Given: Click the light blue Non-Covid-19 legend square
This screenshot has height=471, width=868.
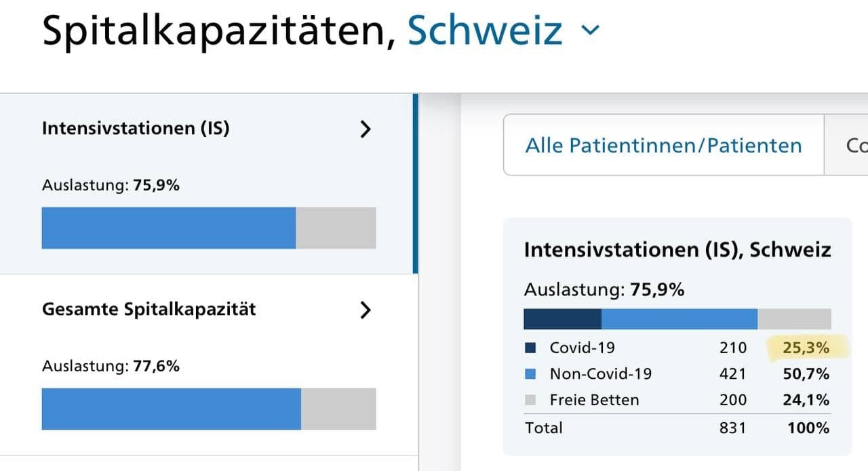Looking at the screenshot, I should pos(530,373).
